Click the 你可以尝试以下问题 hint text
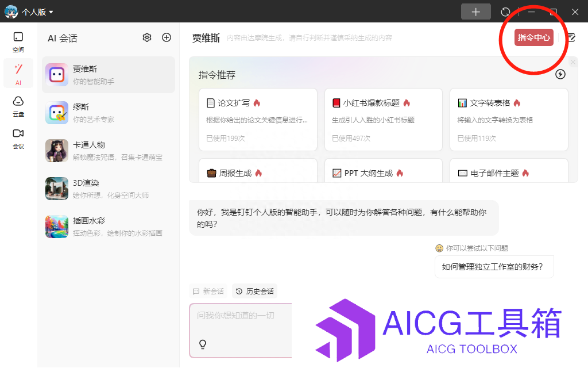Viewport: 588px width, 368px height. point(477,248)
